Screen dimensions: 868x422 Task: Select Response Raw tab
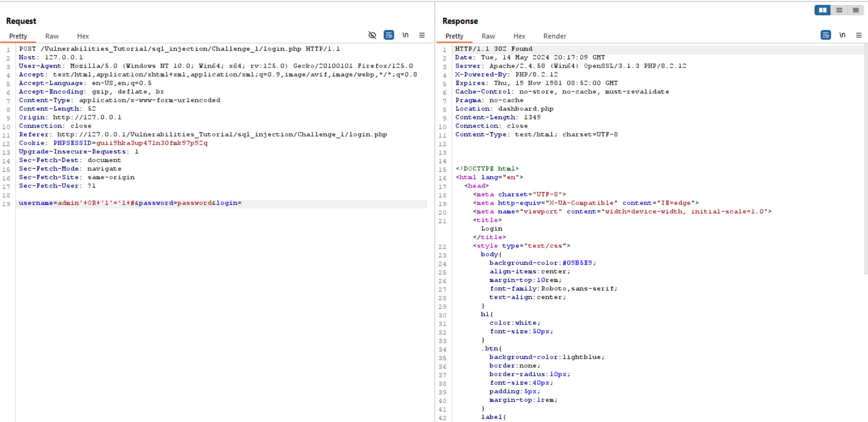pos(488,36)
